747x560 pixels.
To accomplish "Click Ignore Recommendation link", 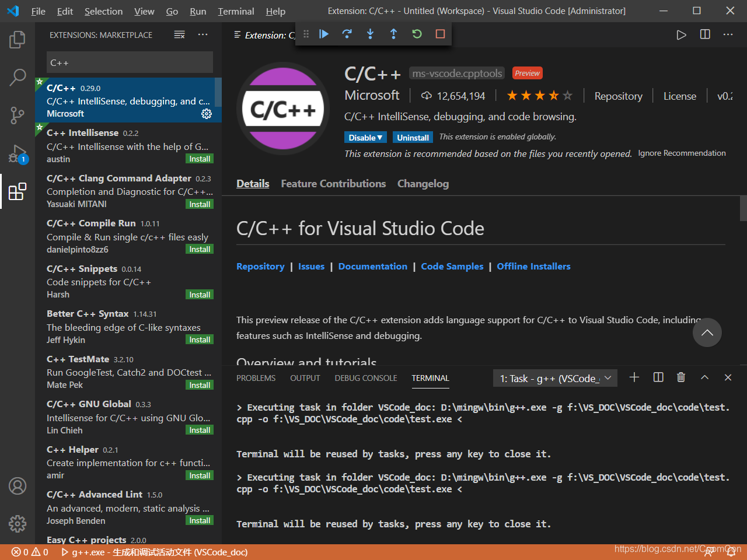I will pyautogui.click(x=682, y=153).
